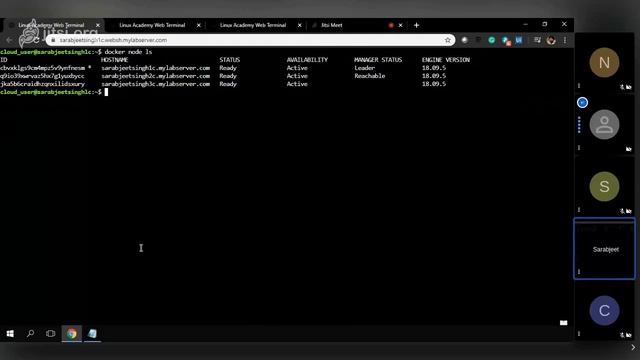Click hostname sarabjeetsingh2c.mylabserver.com

click(x=156, y=76)
